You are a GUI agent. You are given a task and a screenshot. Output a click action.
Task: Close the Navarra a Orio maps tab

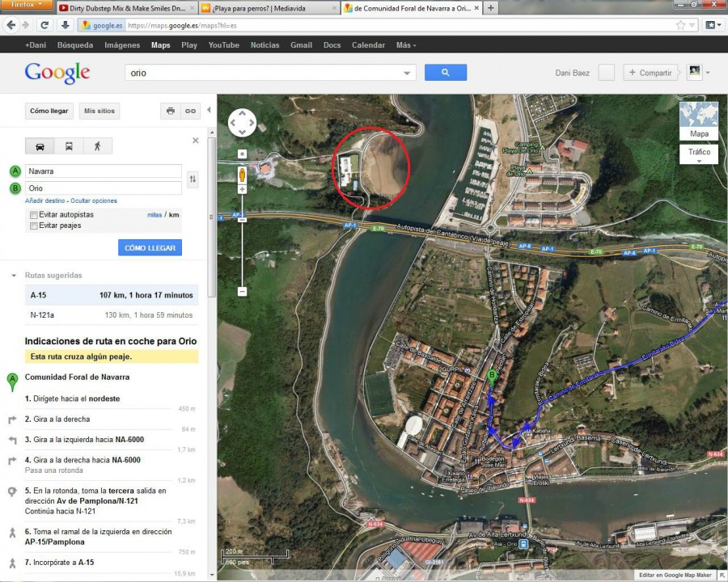(476, 8)
